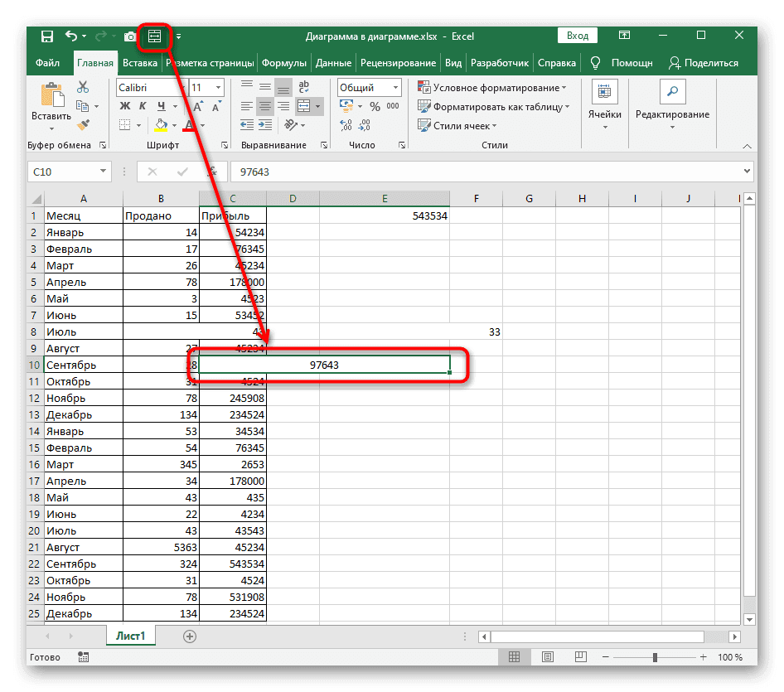Image resolution: width=784 pixels, height=692 pixels.
Task: Click the Поделиться share button
Action: point(704,63)
